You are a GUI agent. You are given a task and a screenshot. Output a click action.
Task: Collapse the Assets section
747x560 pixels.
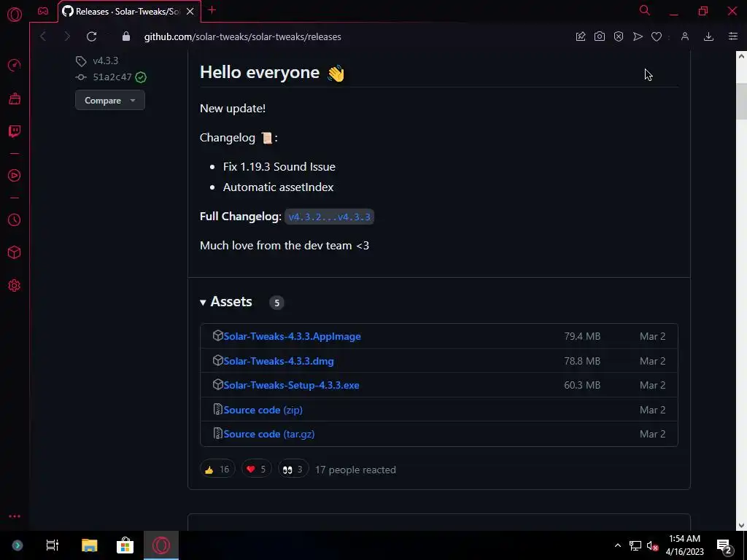click(x=226, y=302)
